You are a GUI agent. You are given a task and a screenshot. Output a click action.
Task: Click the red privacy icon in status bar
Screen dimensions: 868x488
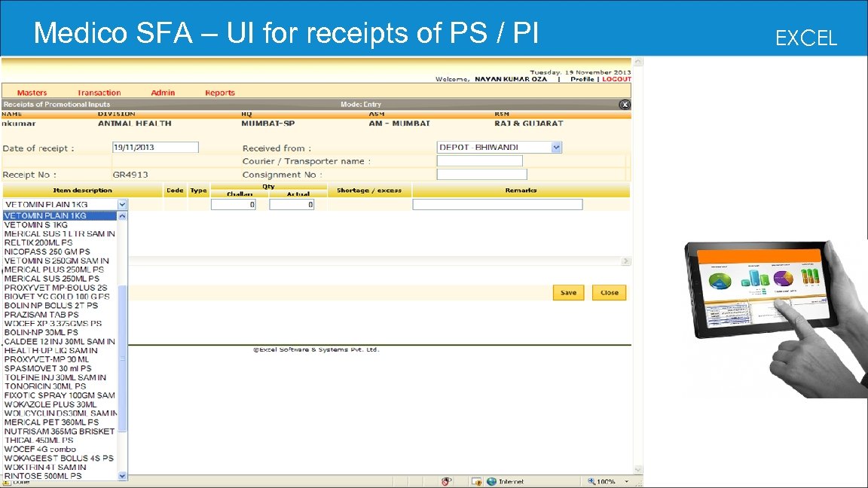[446, 480]
